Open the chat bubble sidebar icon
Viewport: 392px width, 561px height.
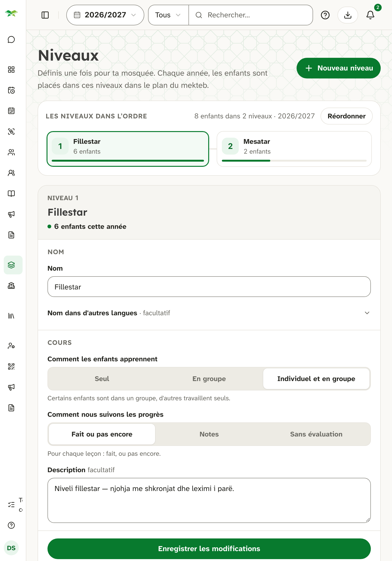tap(11, 39)
